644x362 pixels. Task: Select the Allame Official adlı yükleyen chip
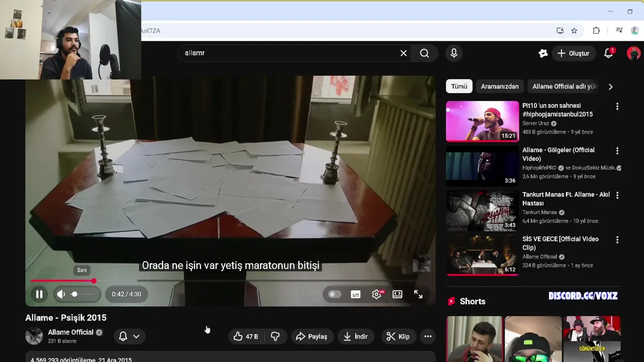click(x=565, y=86)
